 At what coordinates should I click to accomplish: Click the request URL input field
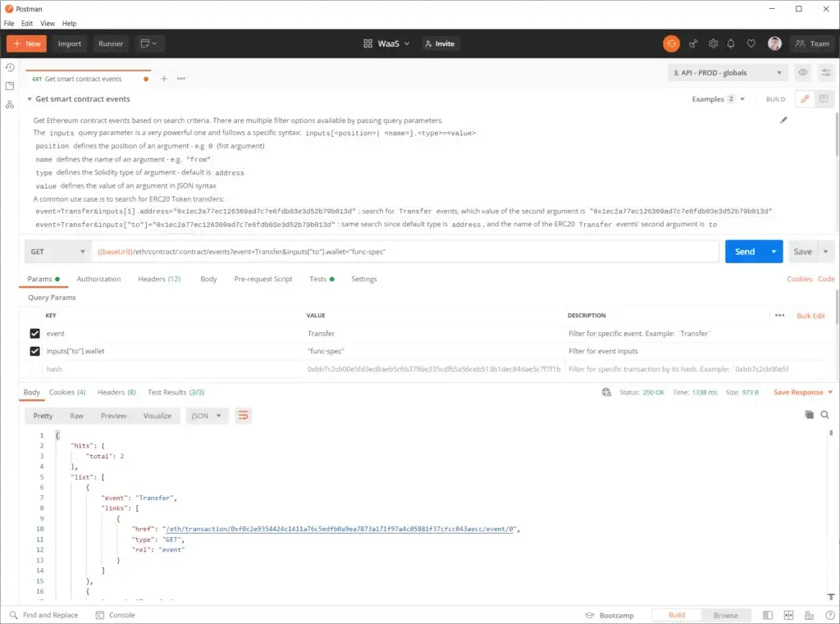pyautogui.click(x=405, y=252)
